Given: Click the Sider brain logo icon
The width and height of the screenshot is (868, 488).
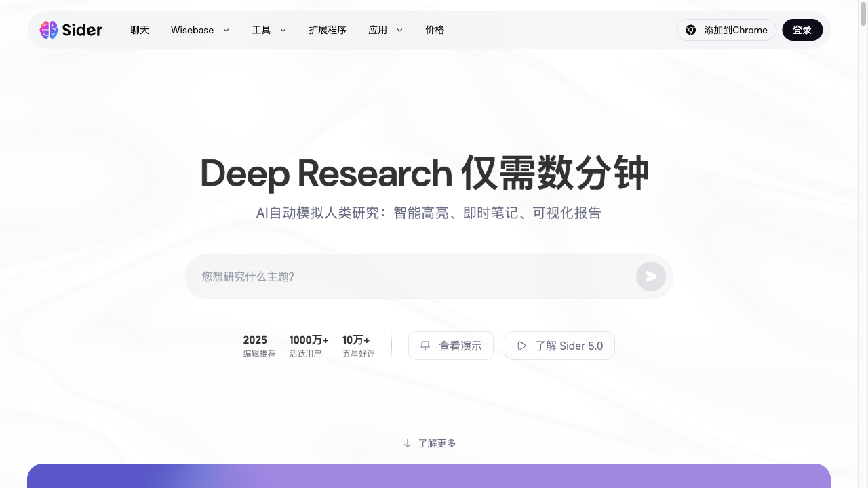Looking at the screenshot, I should point(49,30).
